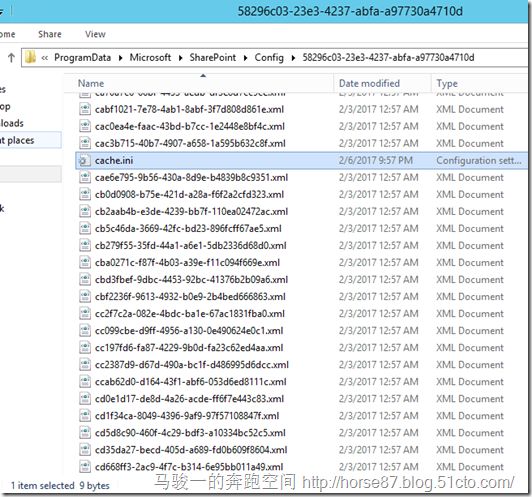532x497 pixels.
Task: Click the XML icon of cb0d0908-b75e-421d-a28a-f6f2a2cfd323.xml
Action: coord(85,194)
